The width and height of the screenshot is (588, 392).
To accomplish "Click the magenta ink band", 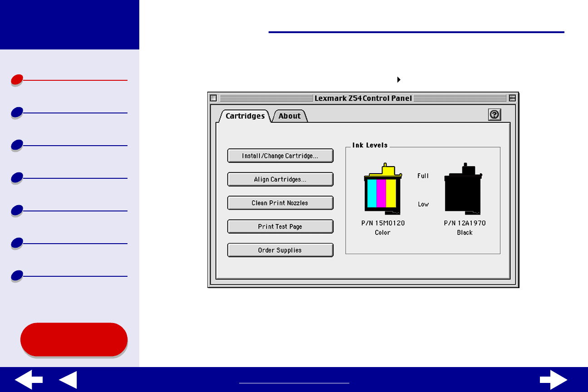I will [382, 193].
